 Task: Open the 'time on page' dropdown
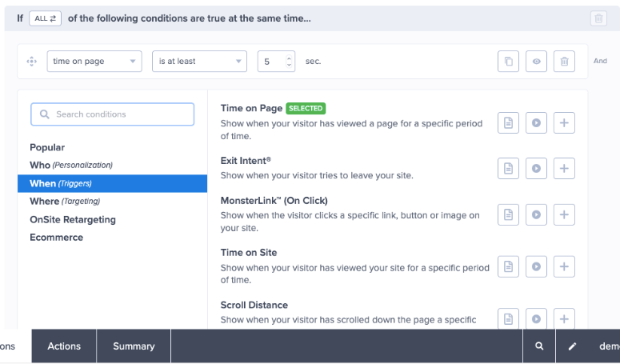(94, 62)
